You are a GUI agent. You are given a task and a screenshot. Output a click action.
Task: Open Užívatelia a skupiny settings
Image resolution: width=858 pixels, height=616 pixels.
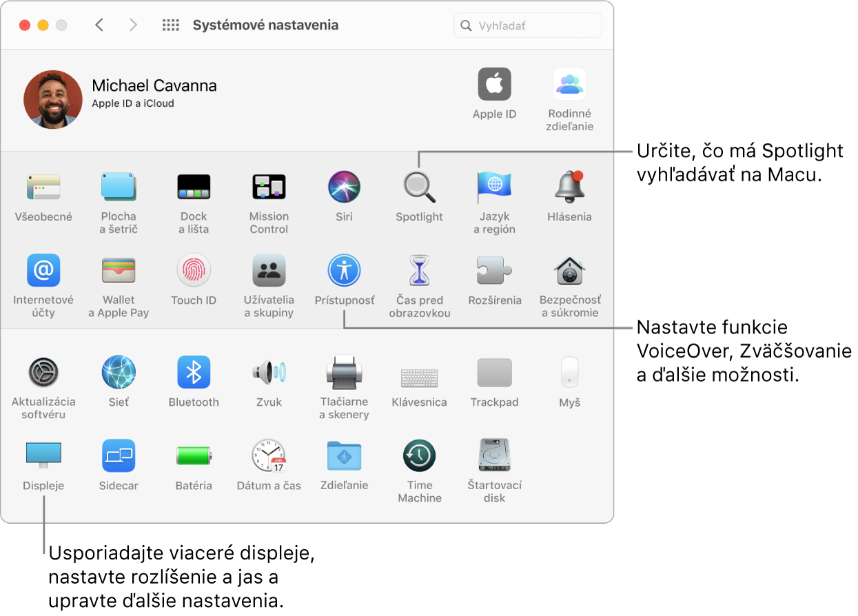tap(269, 270)
